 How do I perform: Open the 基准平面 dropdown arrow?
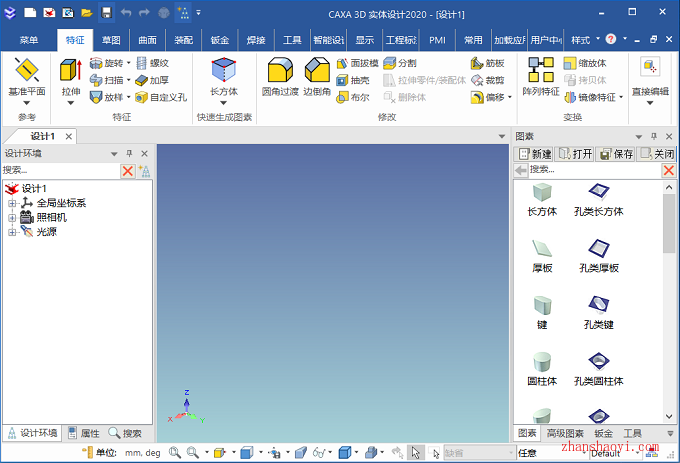point(27,103)
